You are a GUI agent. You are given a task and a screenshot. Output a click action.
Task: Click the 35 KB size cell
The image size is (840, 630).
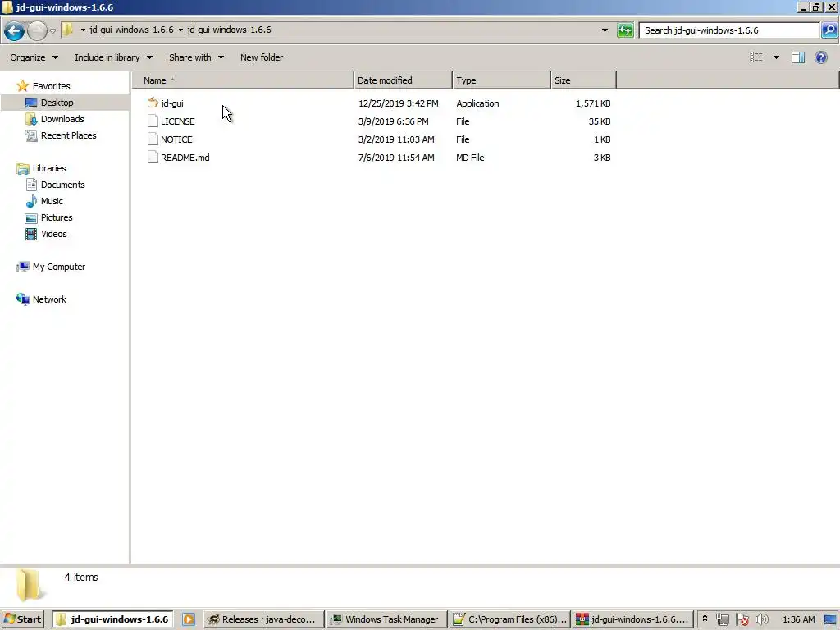tap(600, 121)
